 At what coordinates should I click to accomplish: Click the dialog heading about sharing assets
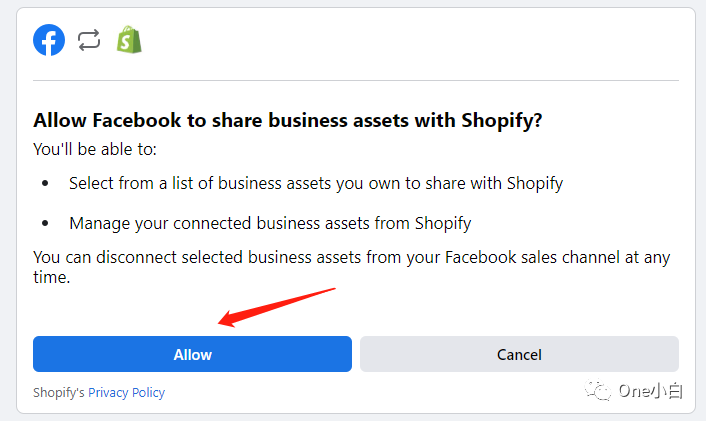point(287,121)
